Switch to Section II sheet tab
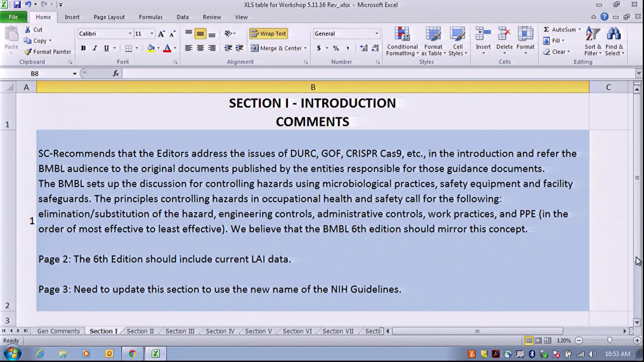Screen dimensions: 644x362 click(x=140, y=331)
